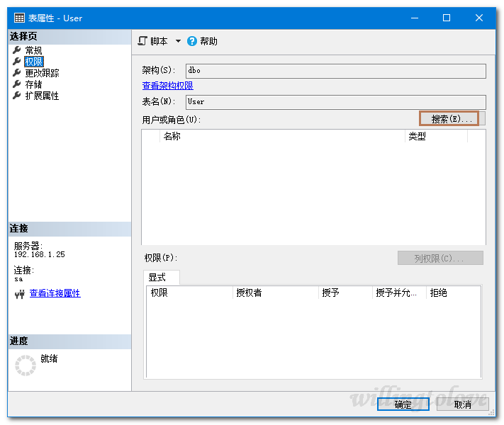504x425 pixels.
Task: Click the 授予 column header
Action: click(345, 293)
